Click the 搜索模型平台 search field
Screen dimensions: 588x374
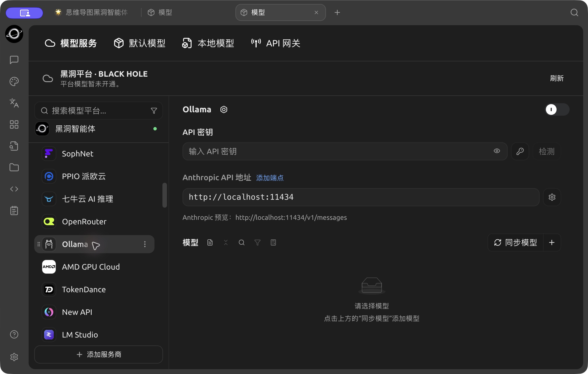click(x=98, y=111)
